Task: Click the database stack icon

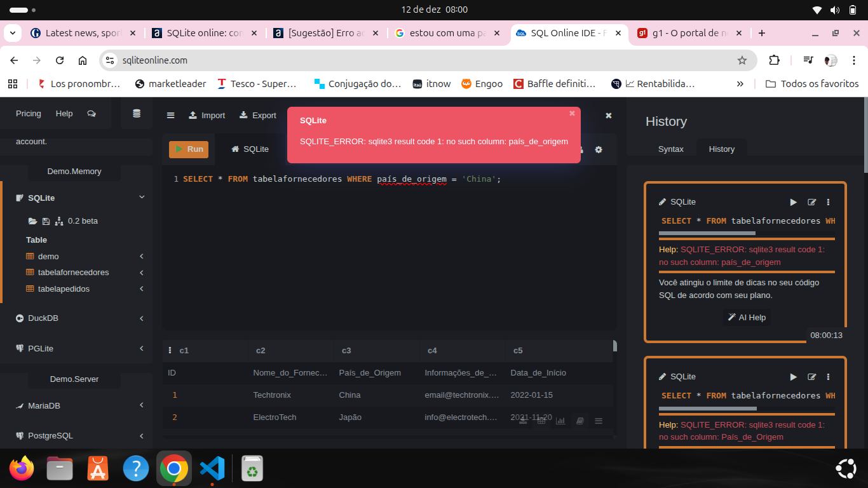Action: (137, 114)
